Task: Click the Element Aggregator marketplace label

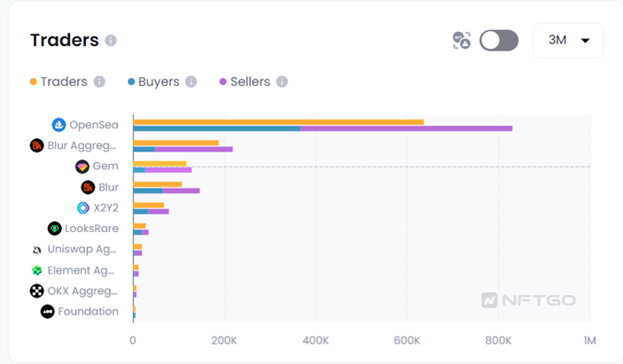Action: pyautogui.click(x=81, y=270)
